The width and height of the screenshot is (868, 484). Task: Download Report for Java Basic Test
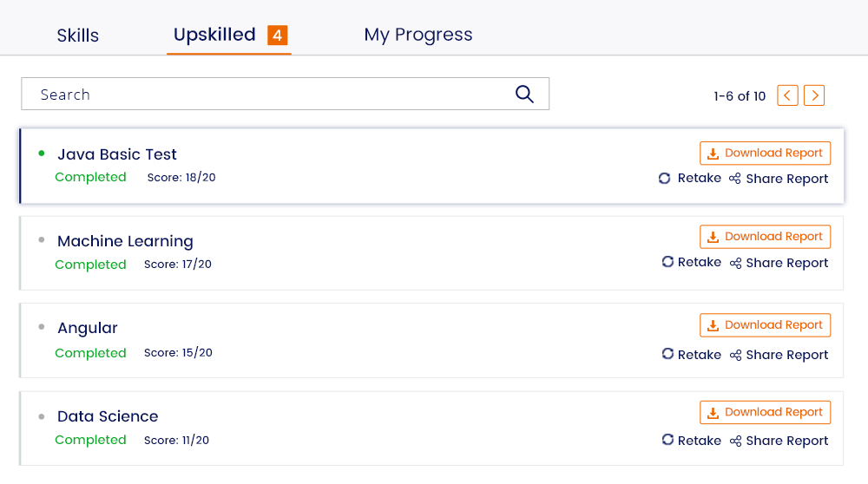click(765, 154)
